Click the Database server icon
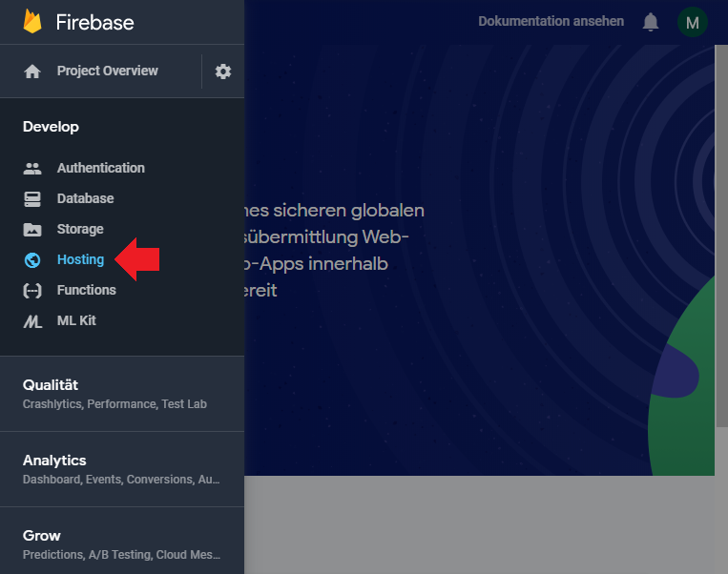This screenshot has height=574, width=728. pyautogui.click(x=32, y=199)
